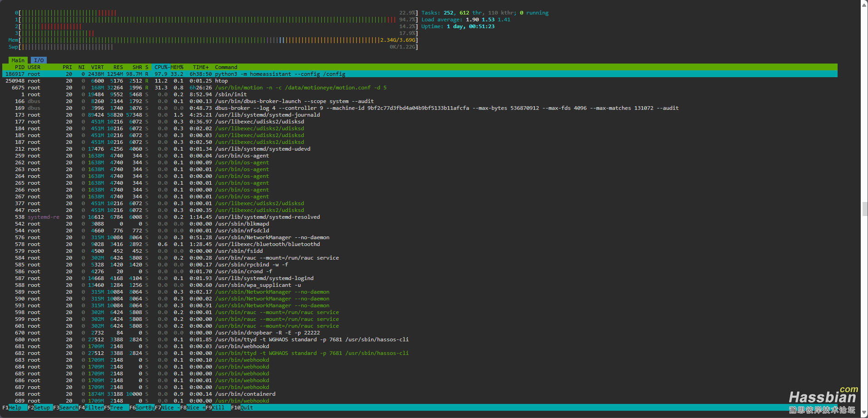Select the /usr/bin/motion process row
This screenshot has width=868, height=418.
click(420, 88)
